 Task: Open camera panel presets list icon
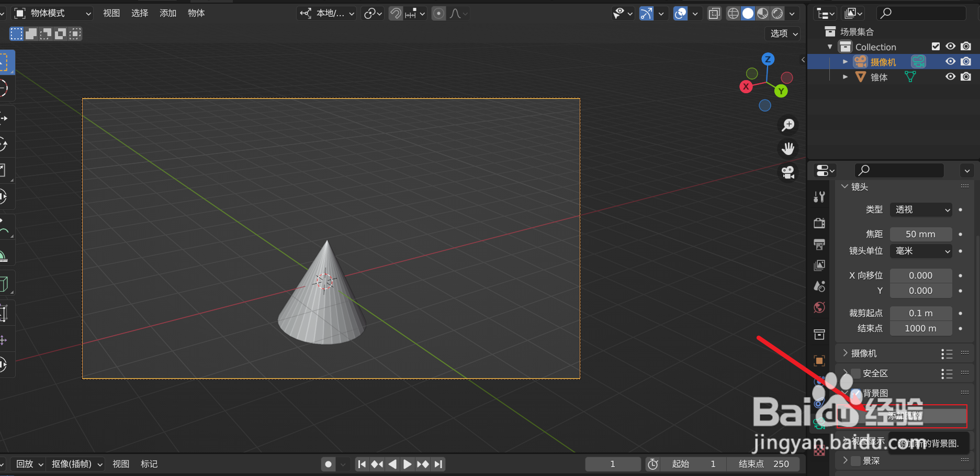tap(947, 354)
